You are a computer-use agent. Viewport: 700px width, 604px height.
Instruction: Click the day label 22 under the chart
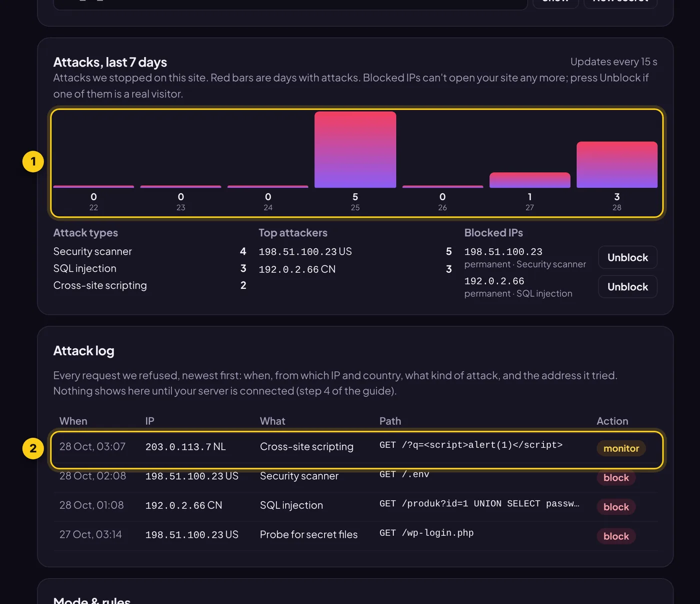pyautogui.click(x=93, y=208)
